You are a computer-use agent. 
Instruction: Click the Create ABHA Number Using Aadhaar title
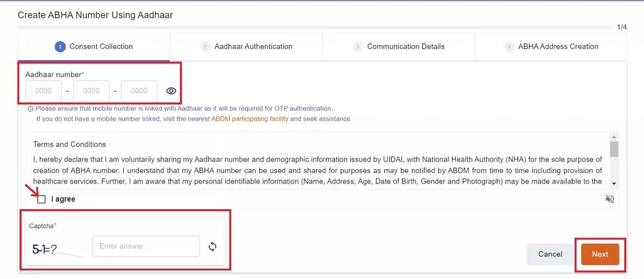(x=96, y=15)
